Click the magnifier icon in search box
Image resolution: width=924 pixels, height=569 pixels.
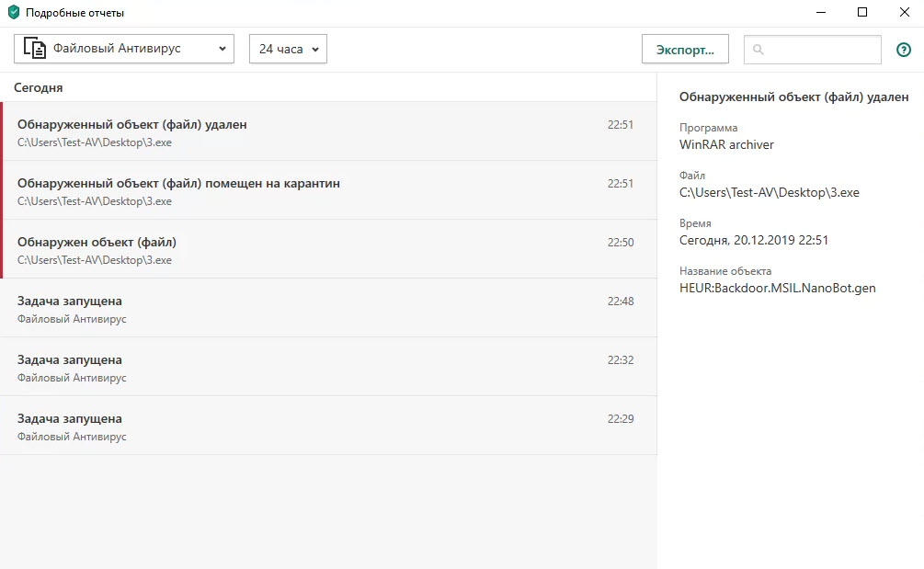[759, 50]
